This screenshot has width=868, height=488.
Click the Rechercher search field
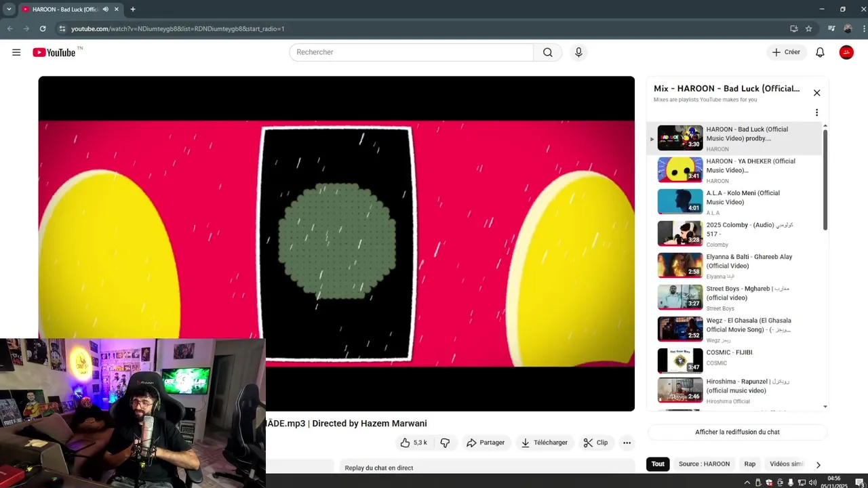[411, 52]
